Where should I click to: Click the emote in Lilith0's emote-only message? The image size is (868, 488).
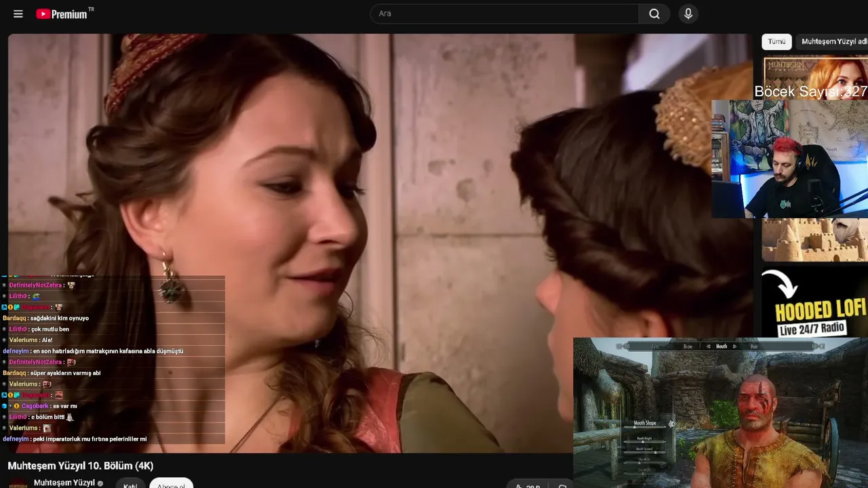pos(36,296)
